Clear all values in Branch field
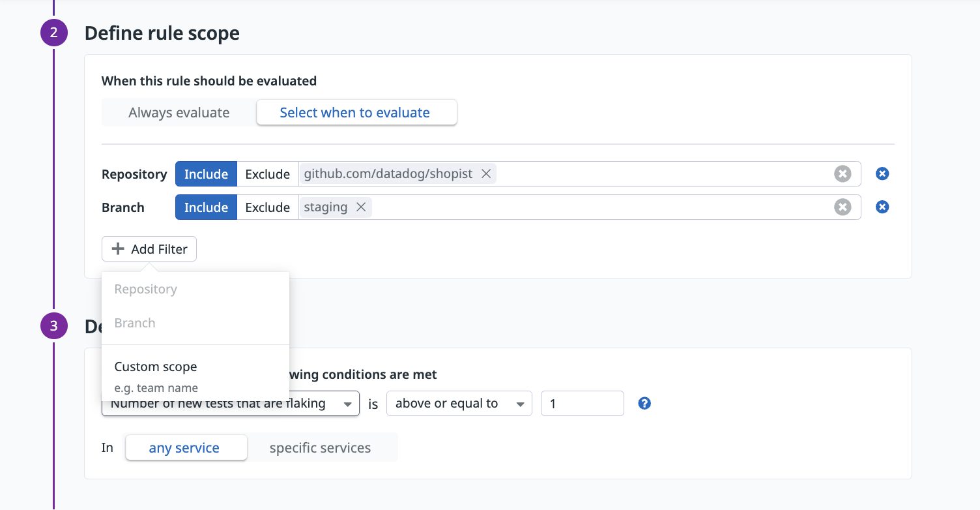Screen dimensions: 980x510 (x=843, y=207)
